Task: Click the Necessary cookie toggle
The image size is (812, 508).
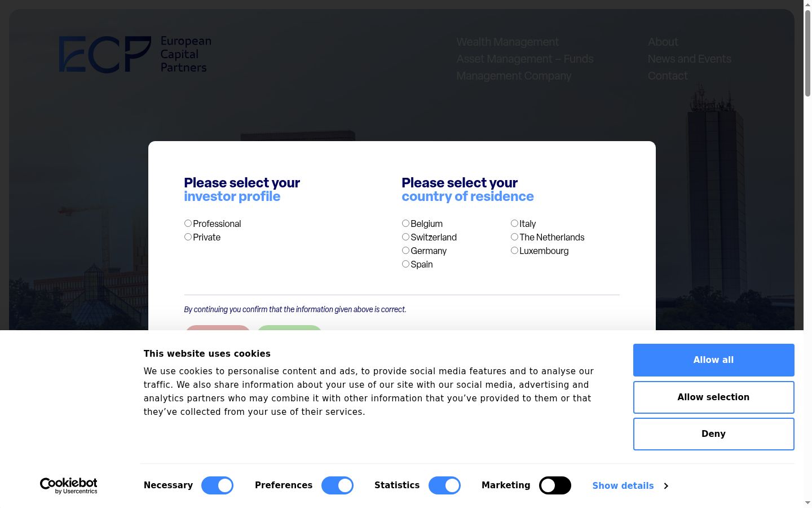Action: coord(217,485)
